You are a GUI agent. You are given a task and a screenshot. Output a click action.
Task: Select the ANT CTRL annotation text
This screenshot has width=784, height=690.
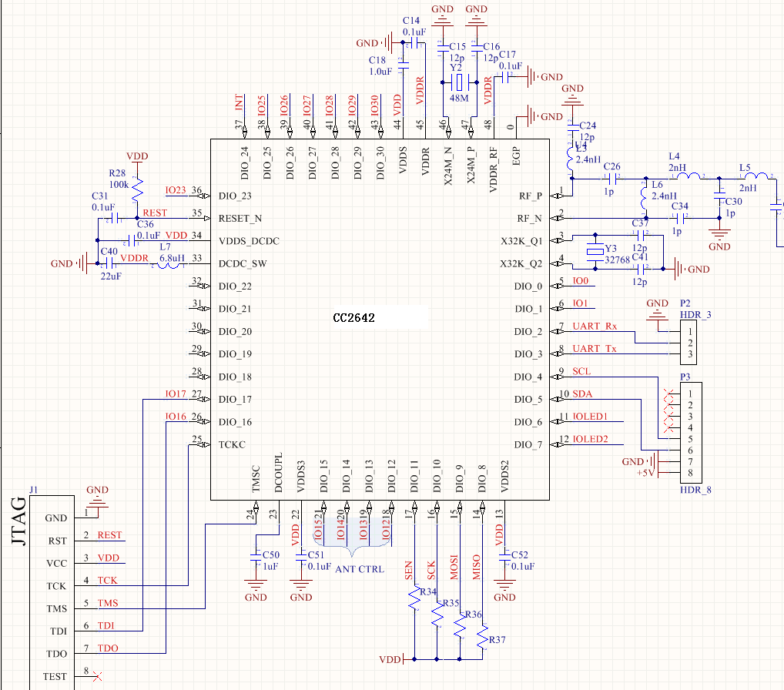[x=360, y=569]
